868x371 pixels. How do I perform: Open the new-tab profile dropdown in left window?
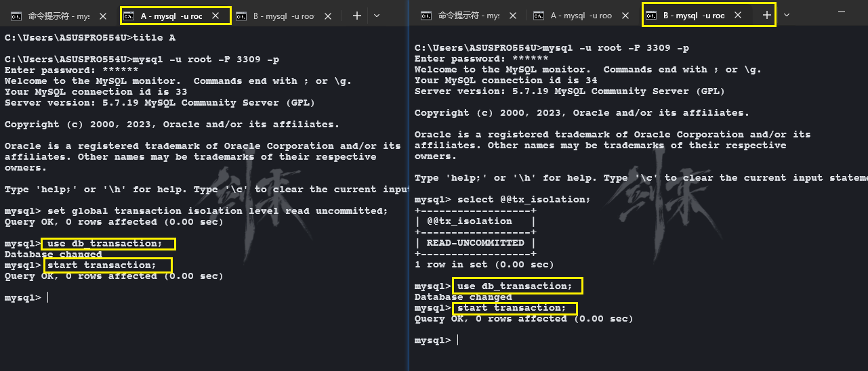coord(377,16)
